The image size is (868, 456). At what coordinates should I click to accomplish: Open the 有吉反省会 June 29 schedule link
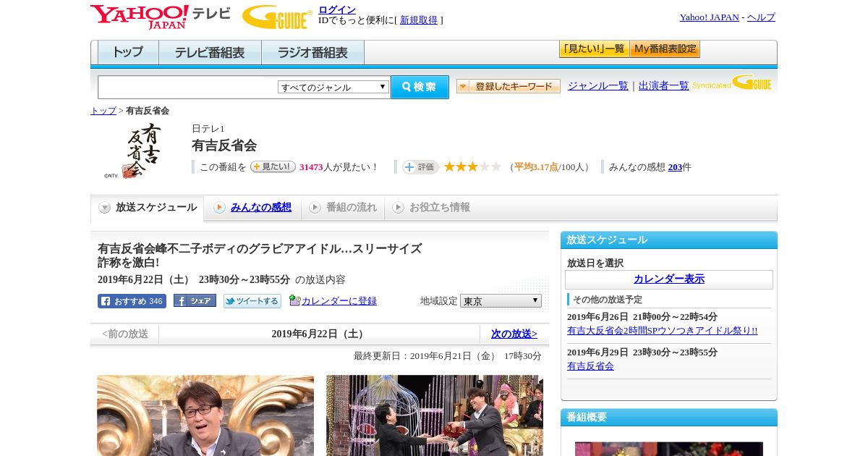pos(591,366)
